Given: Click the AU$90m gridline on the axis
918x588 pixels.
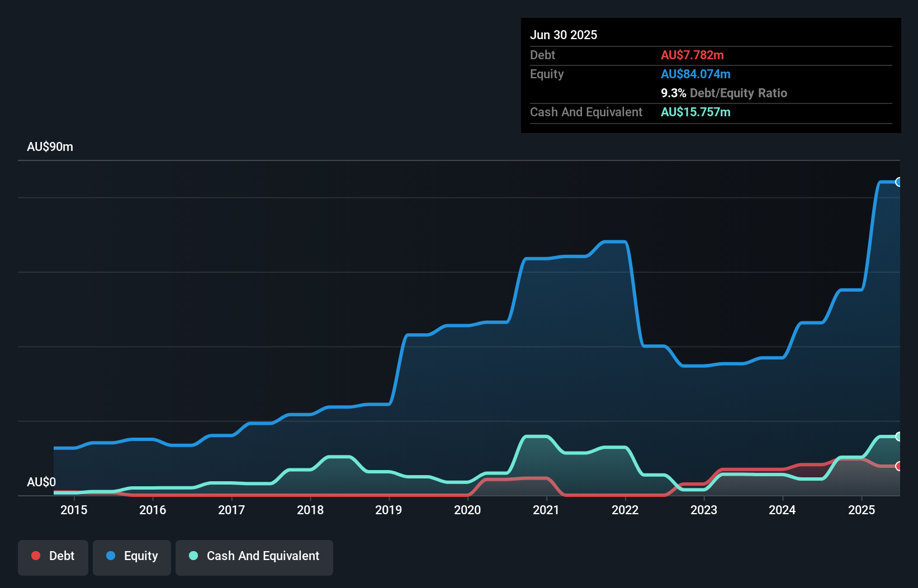Looking at the screenshot, I should pos(50,146).
